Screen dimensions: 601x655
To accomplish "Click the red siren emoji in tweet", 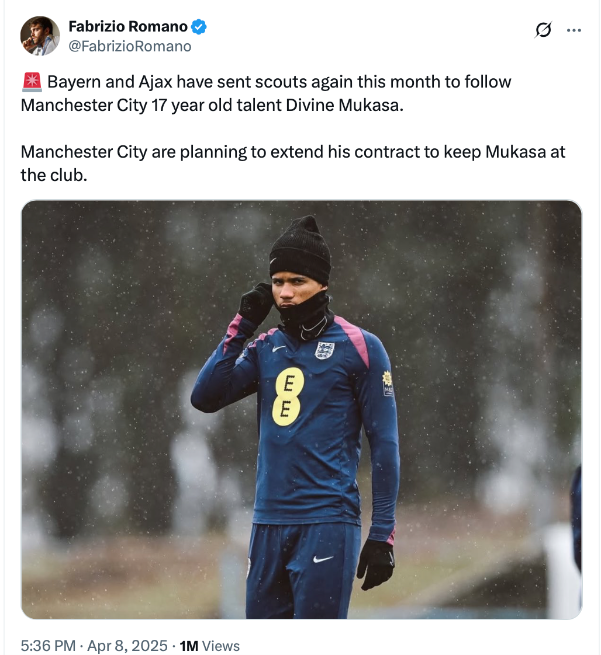I will [x=30, y=82].
